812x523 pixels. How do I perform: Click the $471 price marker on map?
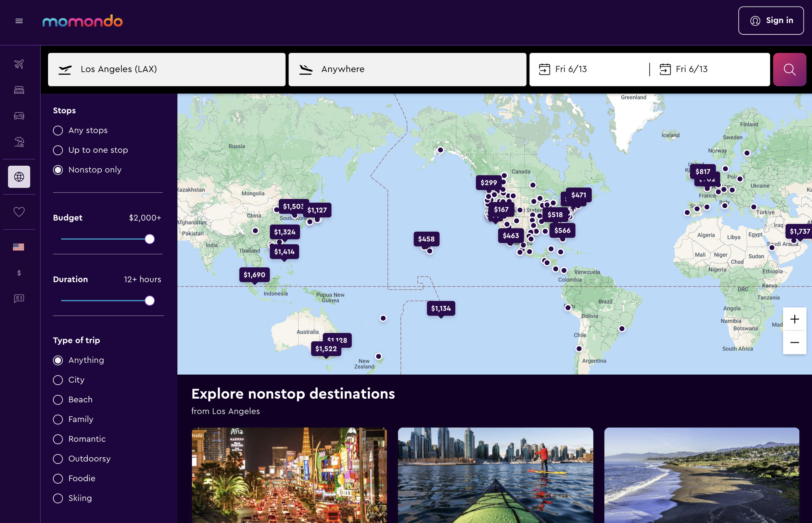578,195
